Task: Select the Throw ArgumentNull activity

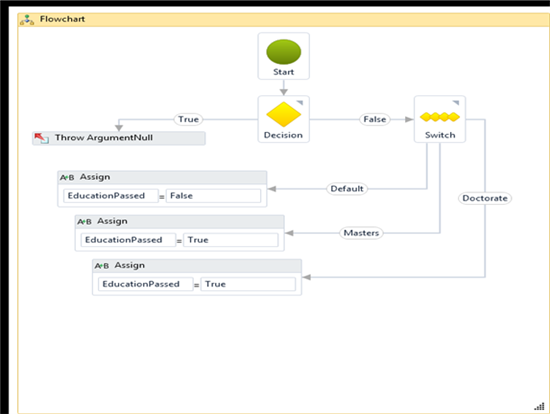Action: 119,138
